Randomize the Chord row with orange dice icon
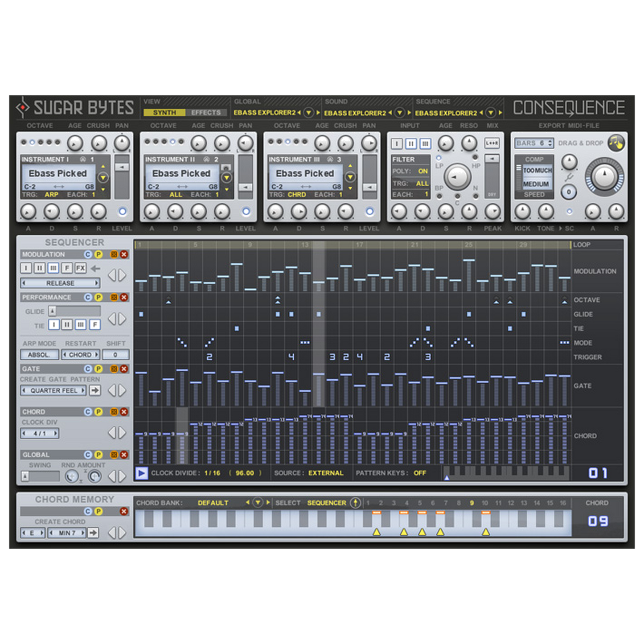 pyautogui.click(x=114, y=412)
